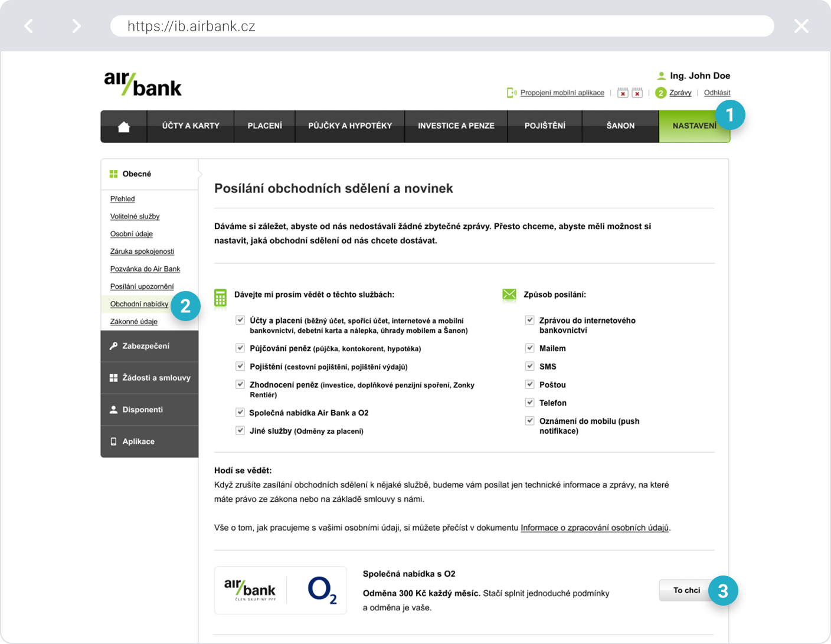
Task: Open the Placení menu
Action: pyautogui.click(x=265, y=126)
